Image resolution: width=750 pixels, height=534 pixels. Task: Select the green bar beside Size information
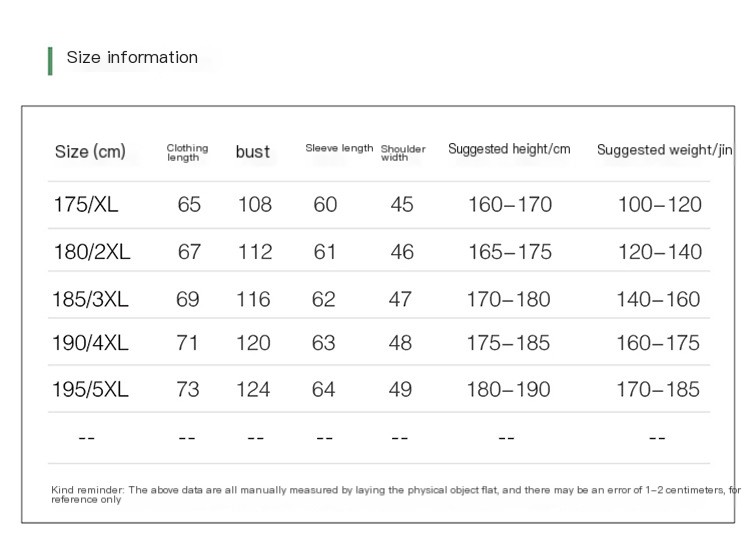pos(50,61)
